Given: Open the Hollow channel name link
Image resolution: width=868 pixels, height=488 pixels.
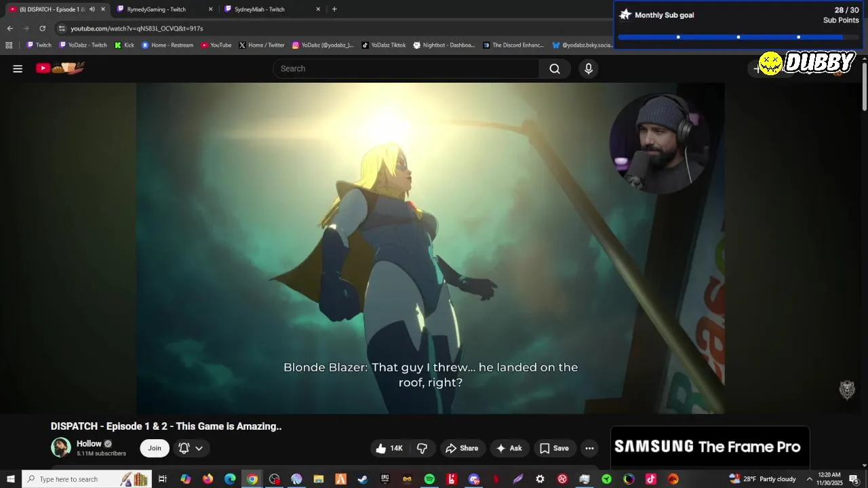Looking at the screenshot, I should pyautogui.click(x=89, y=444).
